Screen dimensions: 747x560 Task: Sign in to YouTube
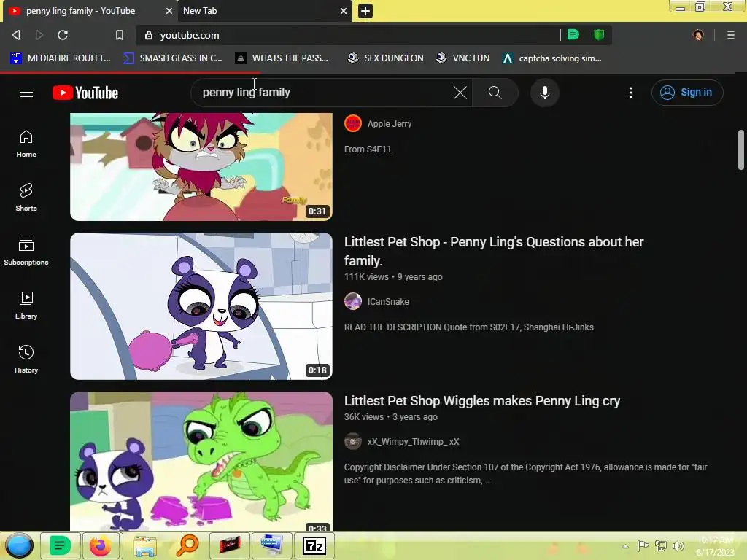687,93
